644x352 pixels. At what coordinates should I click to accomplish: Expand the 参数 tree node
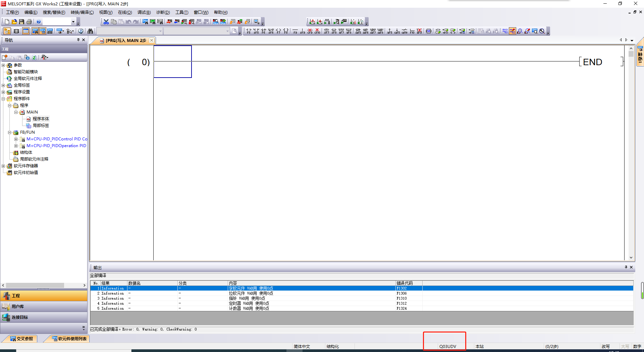click(x=3, y=65)
